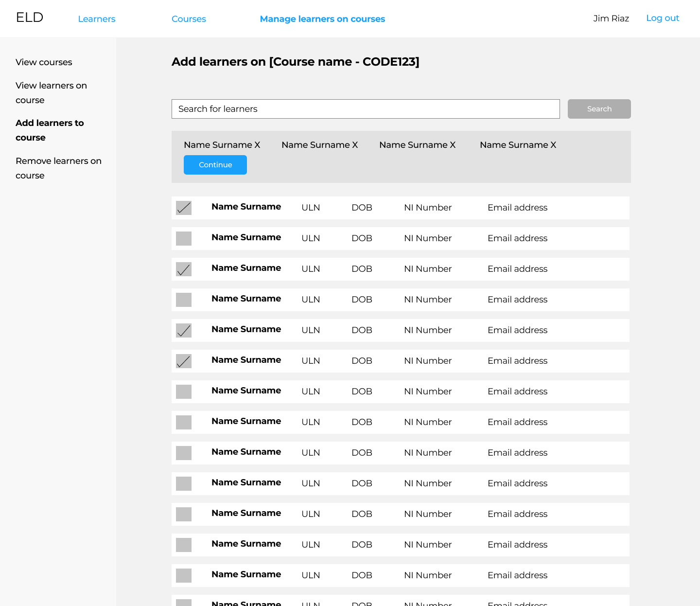Image resolution: width=700 pixels, height=606 pixels.
Task: Uncheck the sixth learner row checkbox
Action: pos(184,361)
